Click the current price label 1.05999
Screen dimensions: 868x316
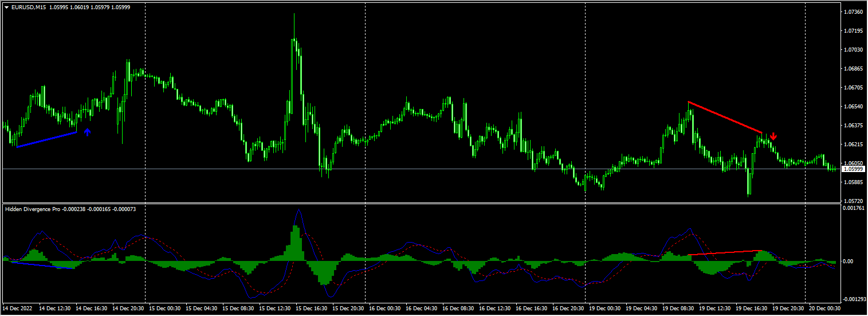854,169
